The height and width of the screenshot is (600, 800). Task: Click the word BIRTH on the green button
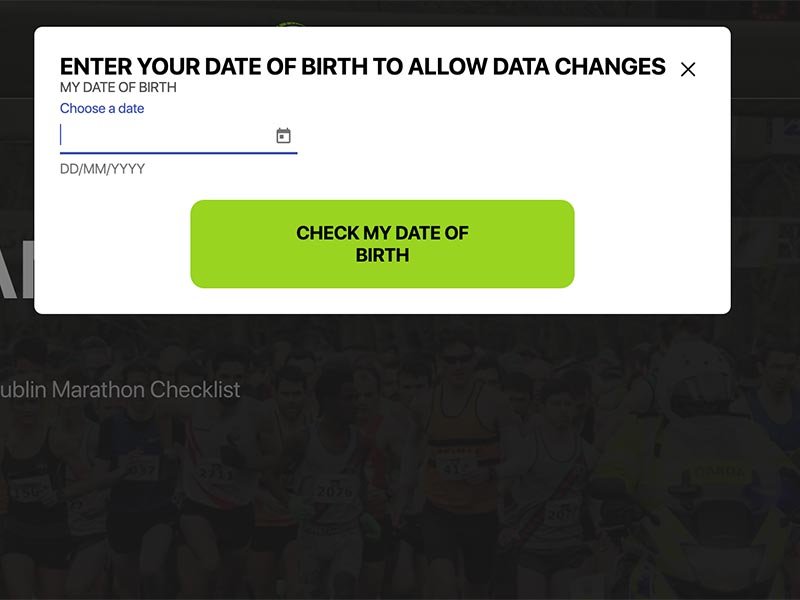(x=382, y=255)
